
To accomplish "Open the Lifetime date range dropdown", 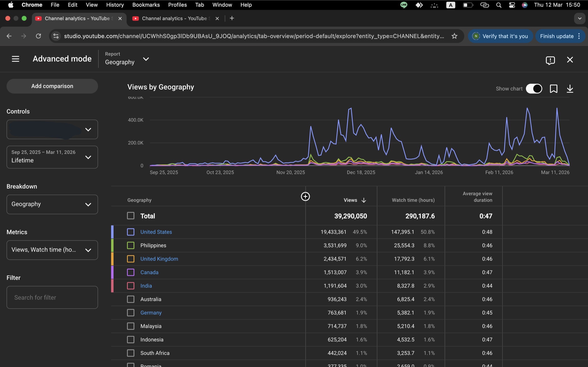I will click(x=52, y=157).
